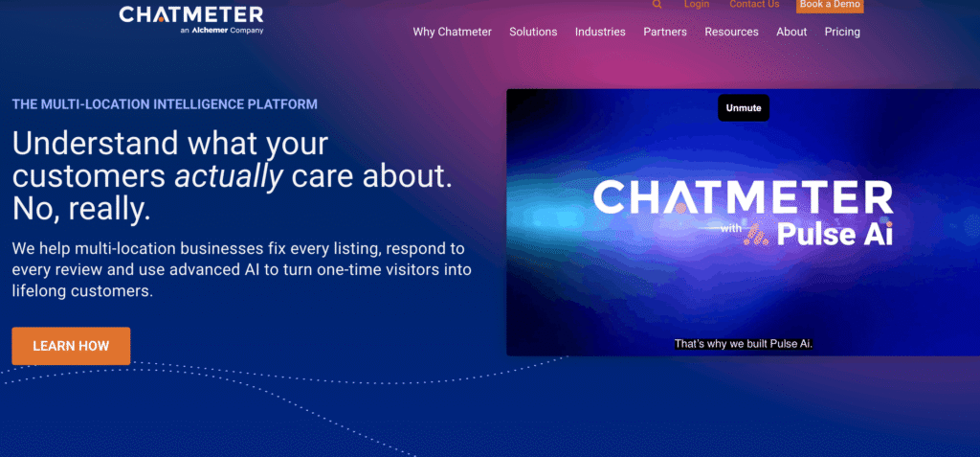Open the Why Chatmeter menu
This screenshot has width=980, height=457.
452,32
